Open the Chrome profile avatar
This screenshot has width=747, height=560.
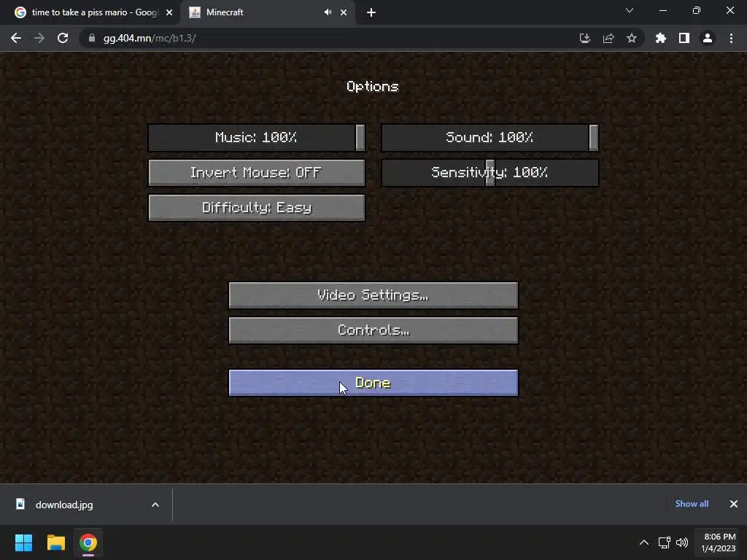point(708,38)
